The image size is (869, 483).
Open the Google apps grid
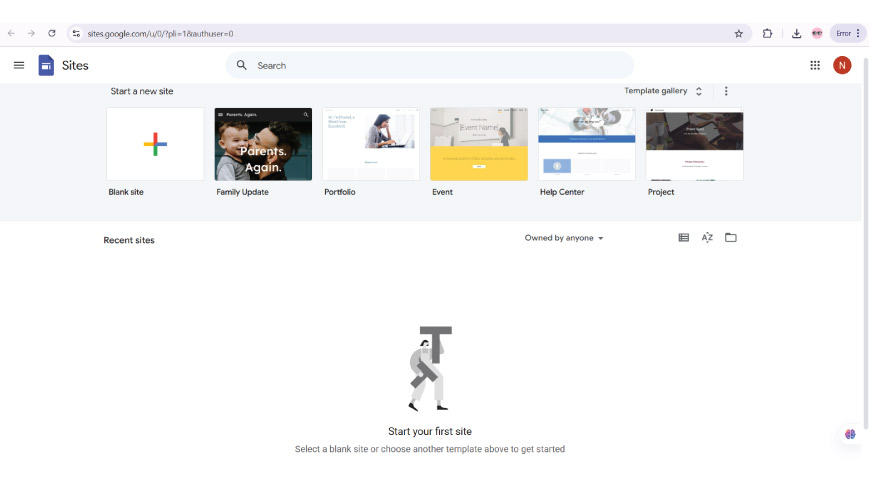815,65
